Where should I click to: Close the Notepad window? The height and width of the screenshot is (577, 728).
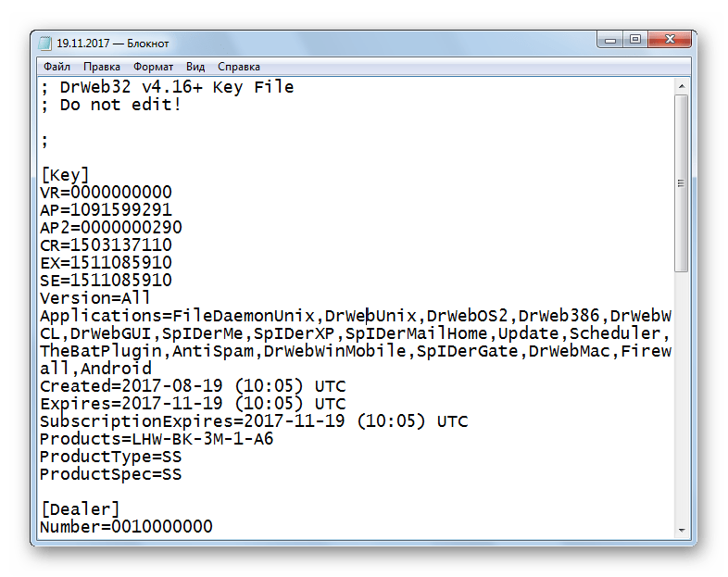point(672,40)
